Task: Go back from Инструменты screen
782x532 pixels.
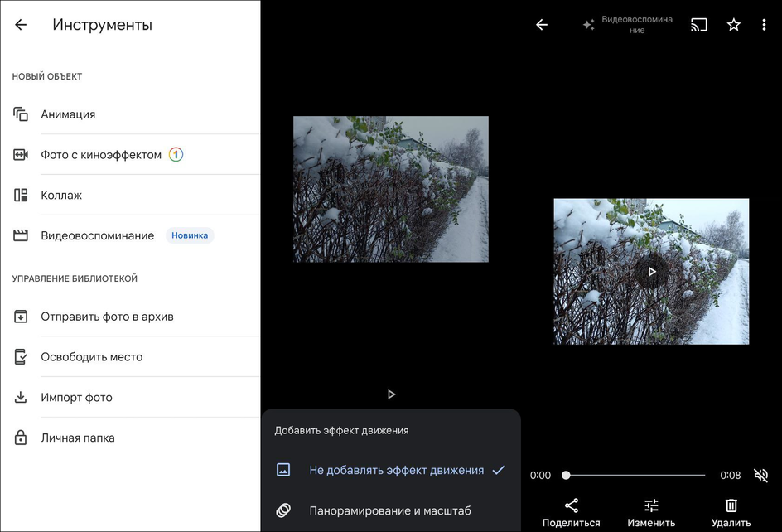Action: pos(20,24)
